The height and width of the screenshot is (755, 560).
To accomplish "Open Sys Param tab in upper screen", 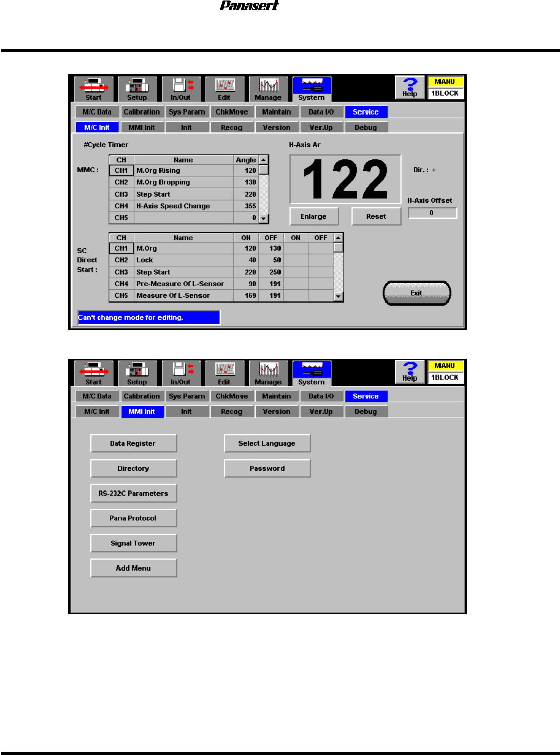I will click(x=187, y=112).
